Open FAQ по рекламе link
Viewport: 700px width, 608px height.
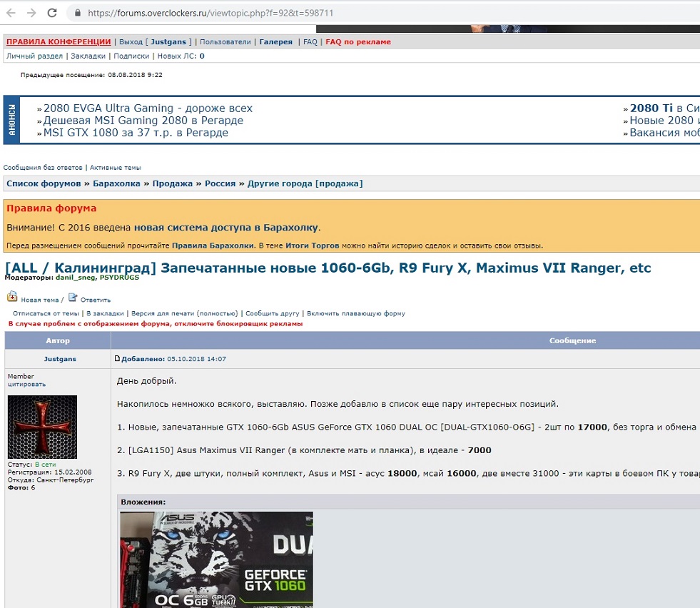click(358, 41)
